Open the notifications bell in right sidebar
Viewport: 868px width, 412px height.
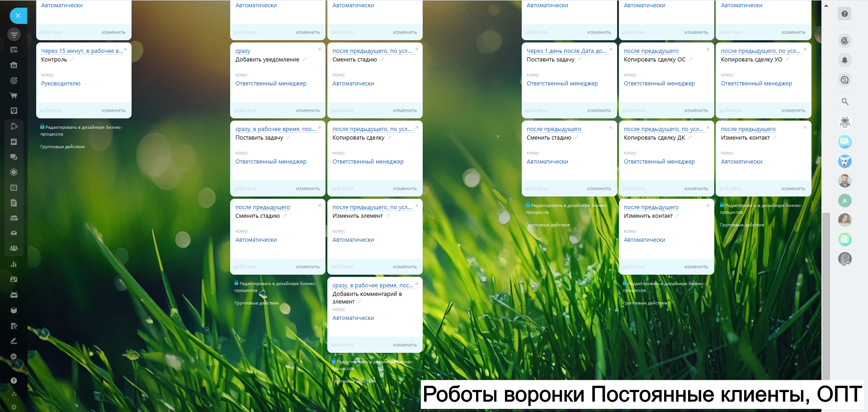844,60
